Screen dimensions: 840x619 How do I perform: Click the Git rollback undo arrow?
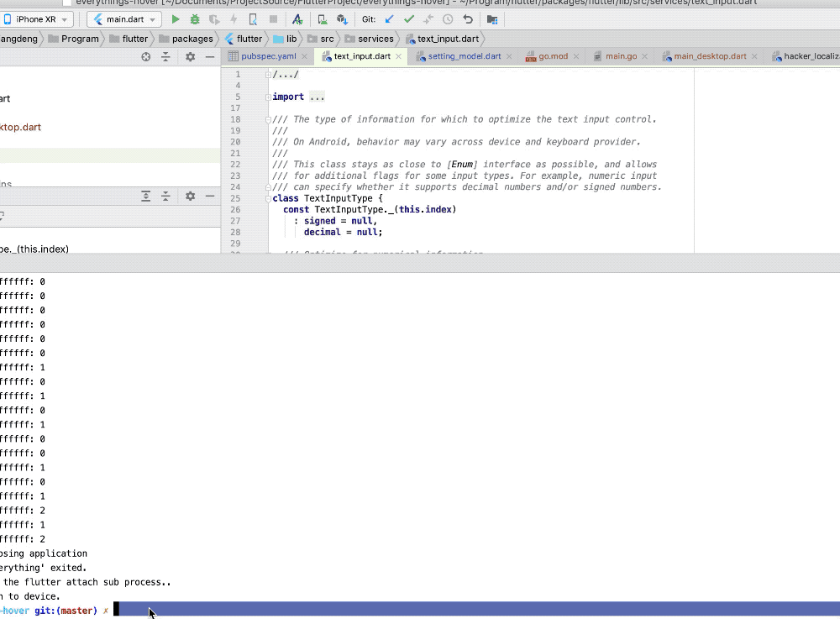(468, 19)
